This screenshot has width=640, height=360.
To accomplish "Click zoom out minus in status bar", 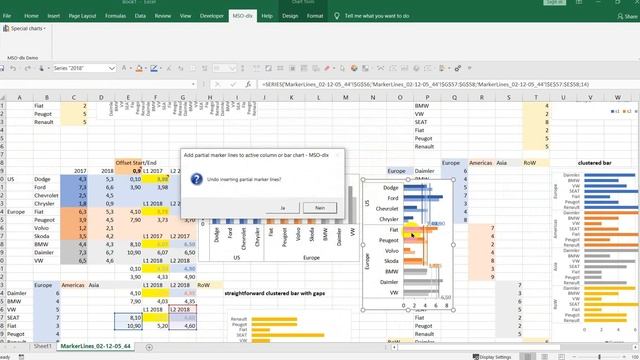I will 575,357.
